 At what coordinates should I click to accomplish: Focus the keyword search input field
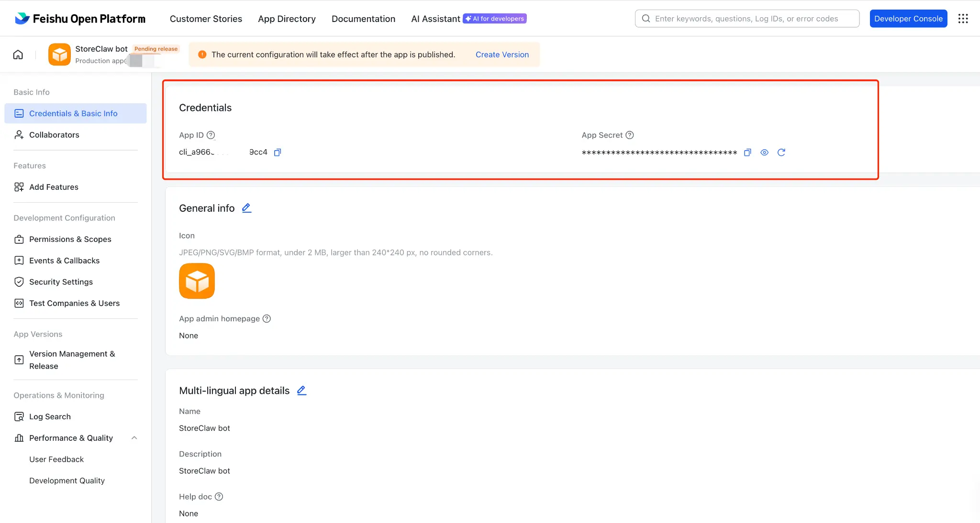[747, 19]
